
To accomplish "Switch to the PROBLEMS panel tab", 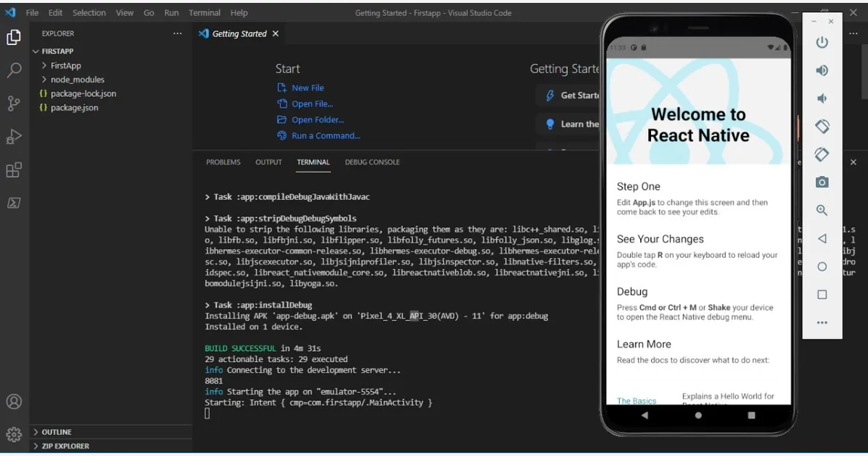I will pos(223,162).
